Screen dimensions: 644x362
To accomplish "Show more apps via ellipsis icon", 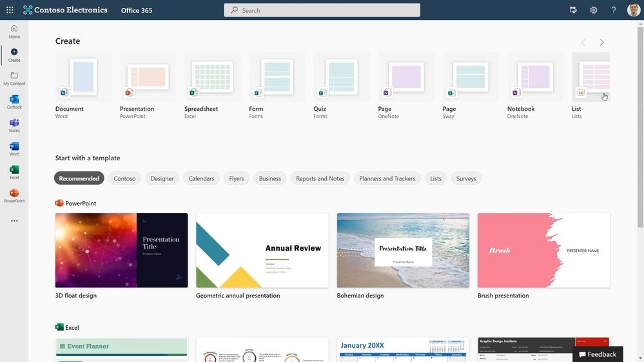I will pos(14,221).
